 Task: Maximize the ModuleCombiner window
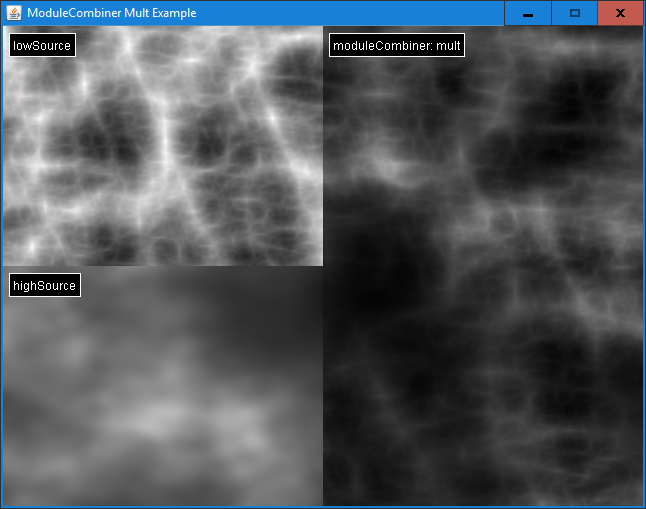coord(574,13)
